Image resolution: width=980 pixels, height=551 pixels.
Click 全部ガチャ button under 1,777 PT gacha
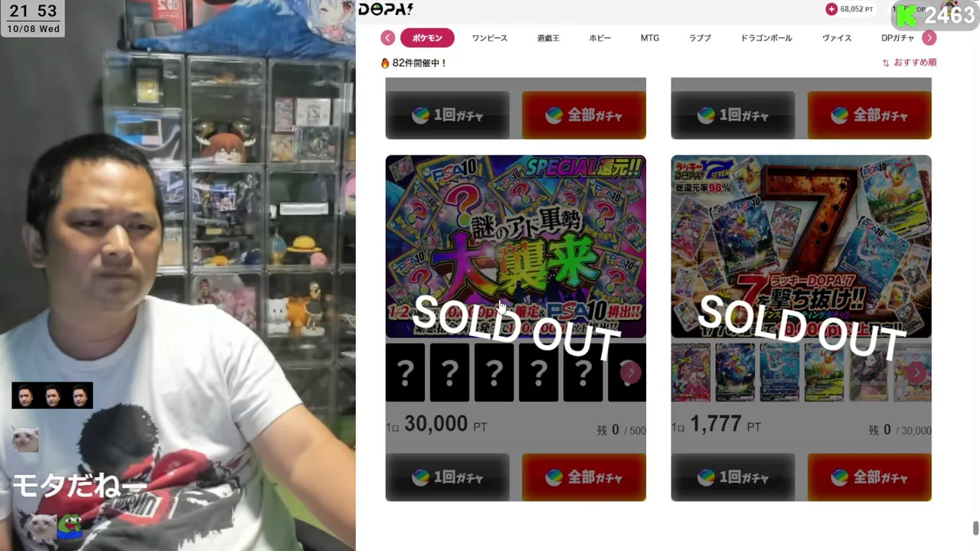click(x=870, y=478)
